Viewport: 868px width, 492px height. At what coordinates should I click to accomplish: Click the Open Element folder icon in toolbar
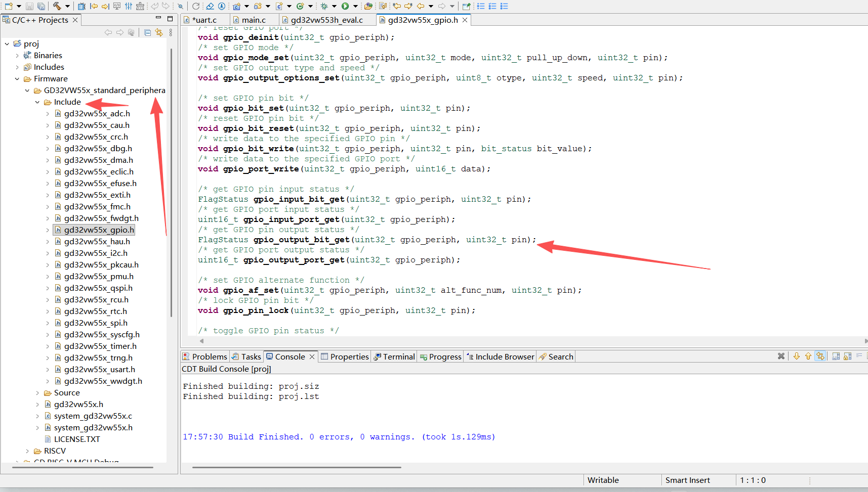click(368, 6)
